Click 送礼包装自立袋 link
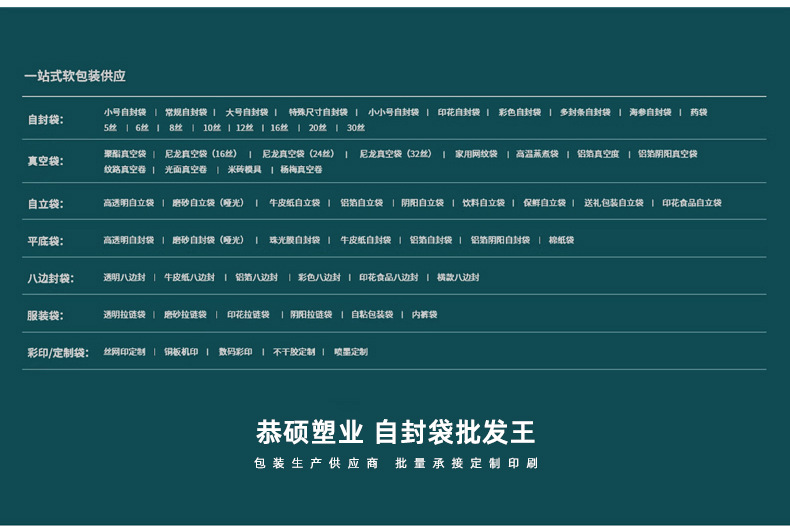 coord(614,203)
